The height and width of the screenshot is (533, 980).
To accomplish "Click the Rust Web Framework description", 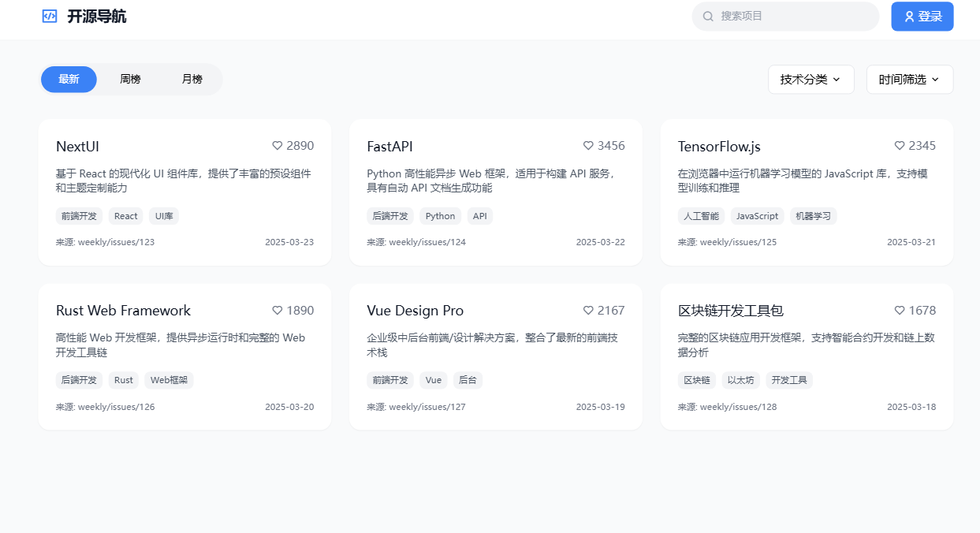I will tap(181, 345).
